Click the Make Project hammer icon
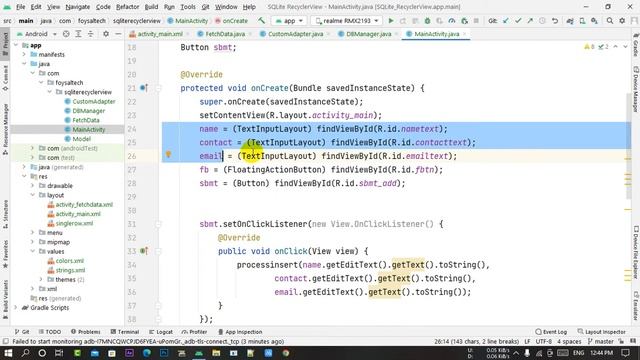The height and width of the screenshot is (360, 640). point(262,20)
